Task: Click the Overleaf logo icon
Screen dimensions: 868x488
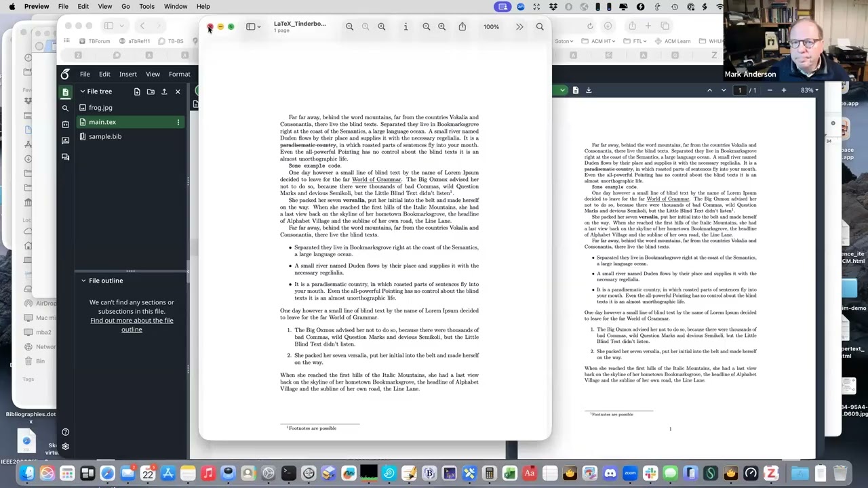Action: 65,74
